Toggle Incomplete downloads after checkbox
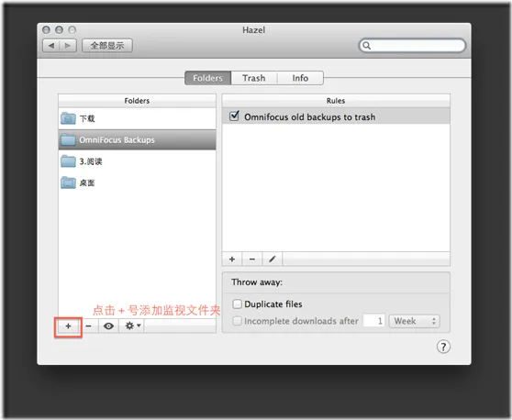The height and width of the screenshot is (420, 512). [x=237, y=321]
